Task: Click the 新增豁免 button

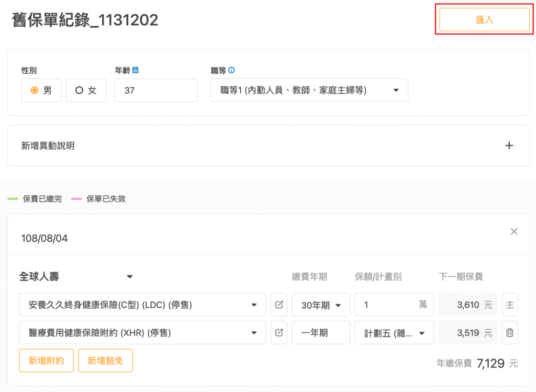Action: [x=105, y=361]
